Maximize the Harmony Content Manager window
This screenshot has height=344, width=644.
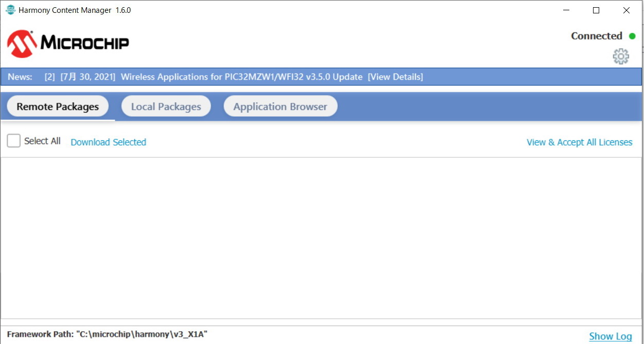pyautogui.click(x=596, y=10)
